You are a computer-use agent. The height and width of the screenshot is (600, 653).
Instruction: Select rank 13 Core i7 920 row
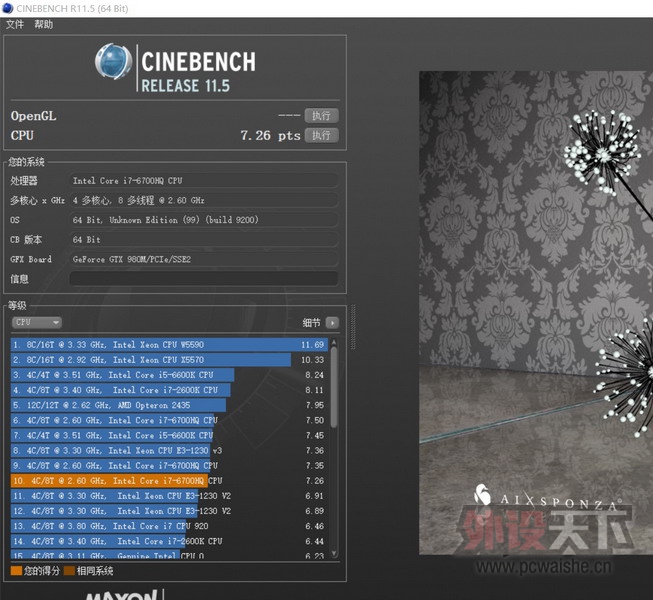(169, 526)
